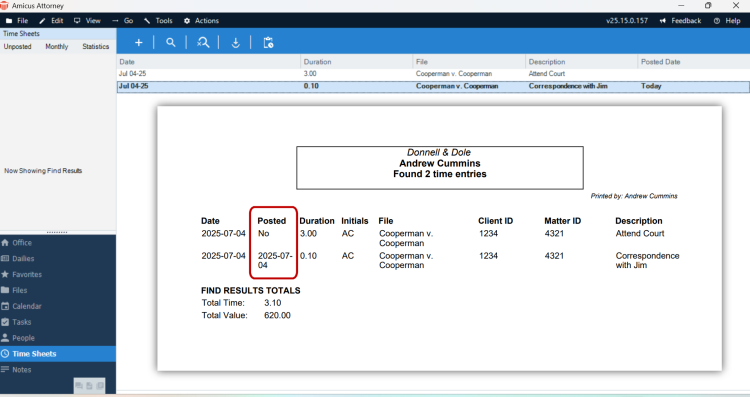Click Found 2 time entries text
Screen dimensions: 750x397
(x=440, y=174)
